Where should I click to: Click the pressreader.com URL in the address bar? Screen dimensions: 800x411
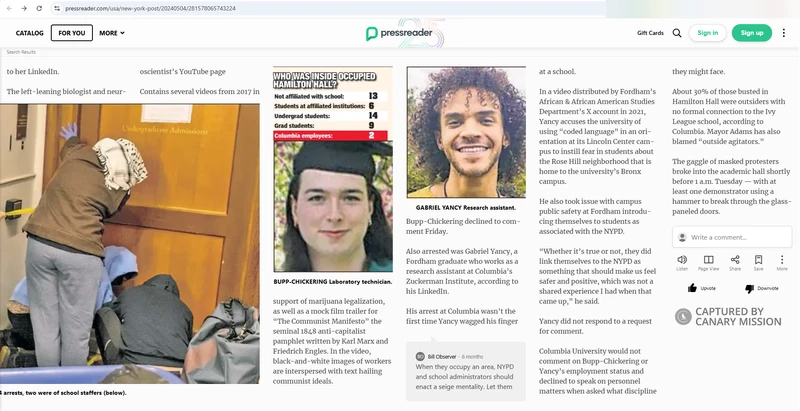coord(151,8)
